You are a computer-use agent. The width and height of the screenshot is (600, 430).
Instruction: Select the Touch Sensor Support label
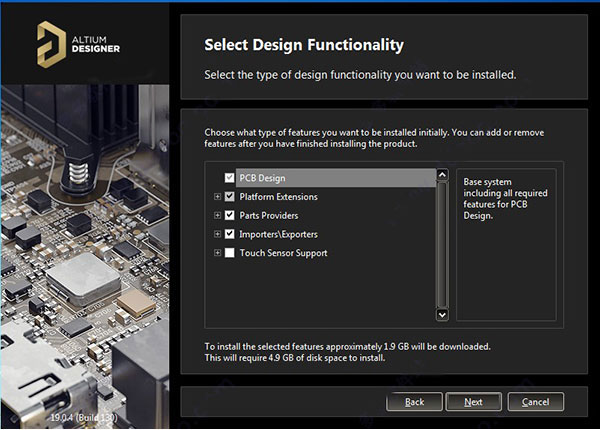coord(283,253)
